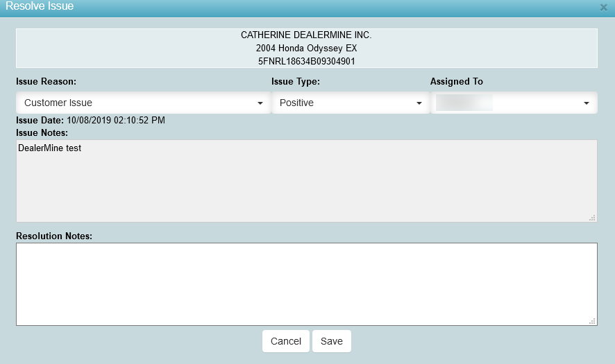Click inside the Resolution Notes text area
615x364 pixels.
306,284
